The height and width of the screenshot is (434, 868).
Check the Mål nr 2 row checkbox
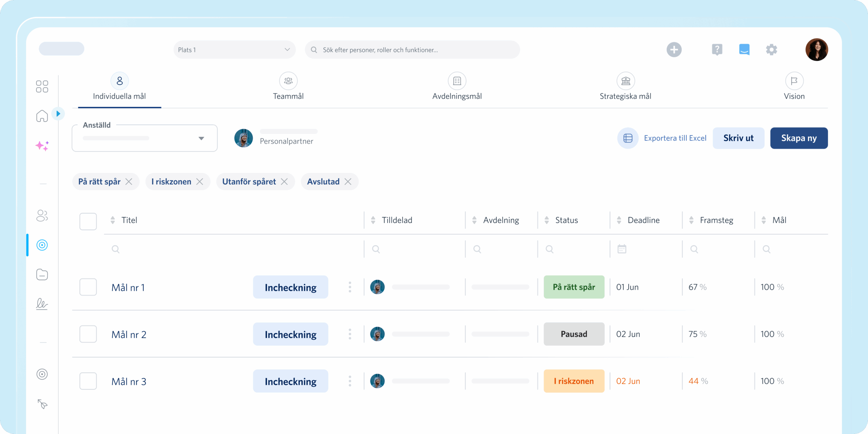click(x=88, y=334)
